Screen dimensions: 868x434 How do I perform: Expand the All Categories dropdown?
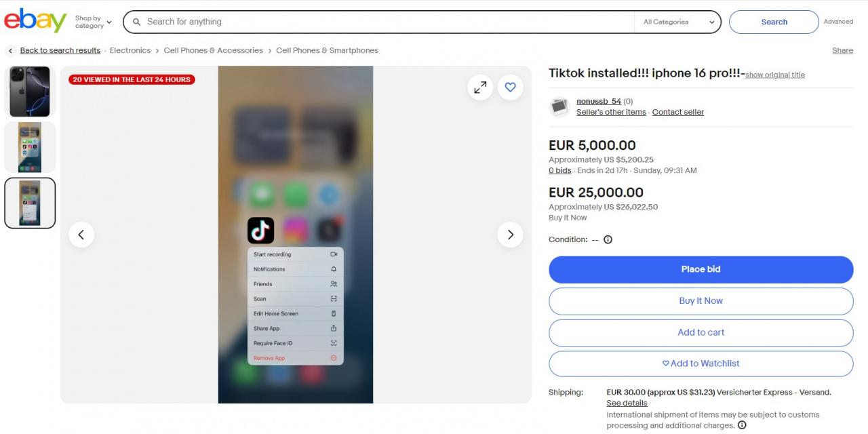[x=678, y=22]
